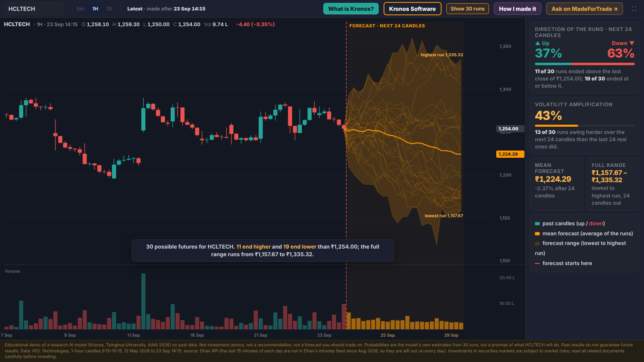
Task: Click the 43% volatility amplification value
Action: click(548, 116)
